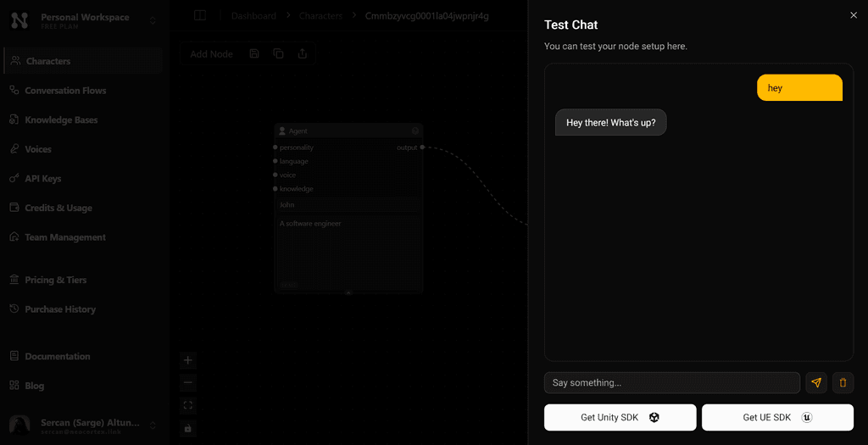Click the Team Management icon
The image size is (868, 445).
tap(14, 236)
